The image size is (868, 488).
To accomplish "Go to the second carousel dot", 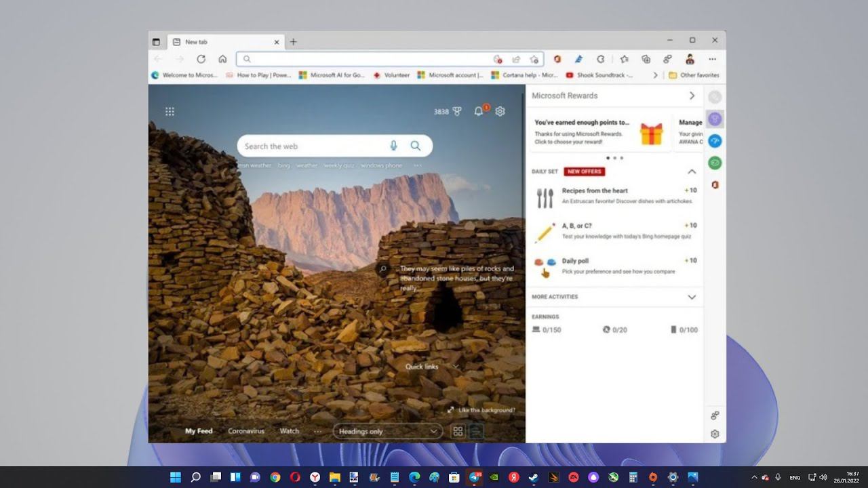I will tap(614, 158).
